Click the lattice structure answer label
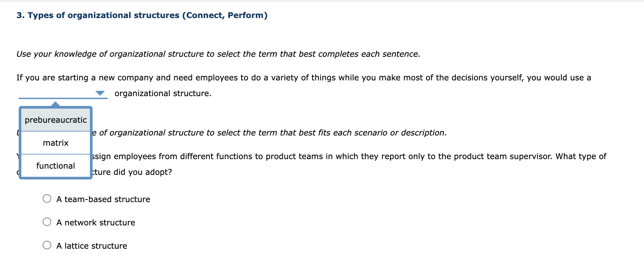Image resolution: width=644 pixels, height=269 pixels. pos(92,246)
